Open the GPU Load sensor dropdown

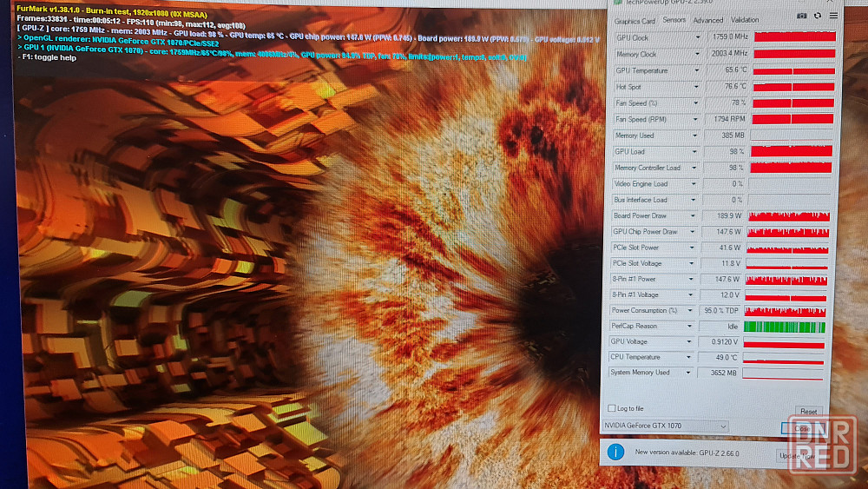[694, 151]
